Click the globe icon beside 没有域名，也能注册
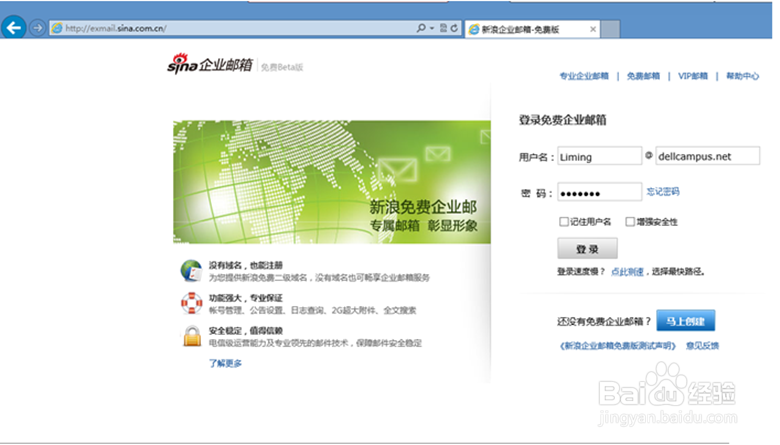This screenshot has height=445, width=780. (191, 270)
